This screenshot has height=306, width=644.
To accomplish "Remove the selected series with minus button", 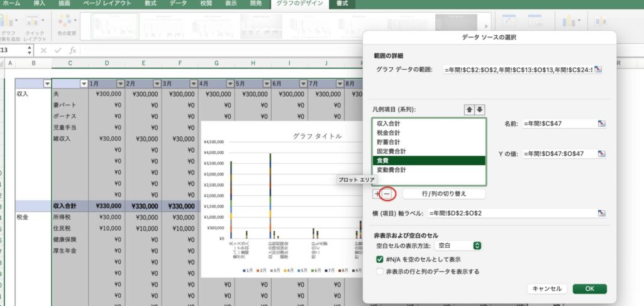I will (x=387, y=194).
